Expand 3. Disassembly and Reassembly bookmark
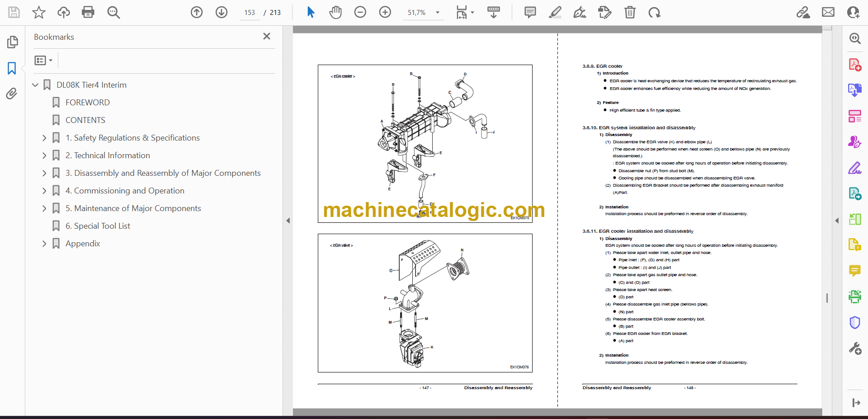Image resolution: width=868 pixels, height=419 pixels. [44, 173]
